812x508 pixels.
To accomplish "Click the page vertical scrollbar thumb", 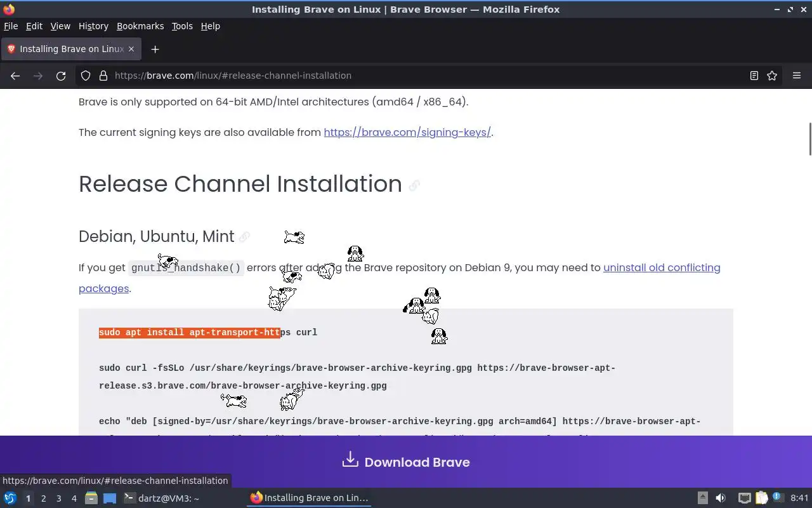I will (x=809, y=138).
